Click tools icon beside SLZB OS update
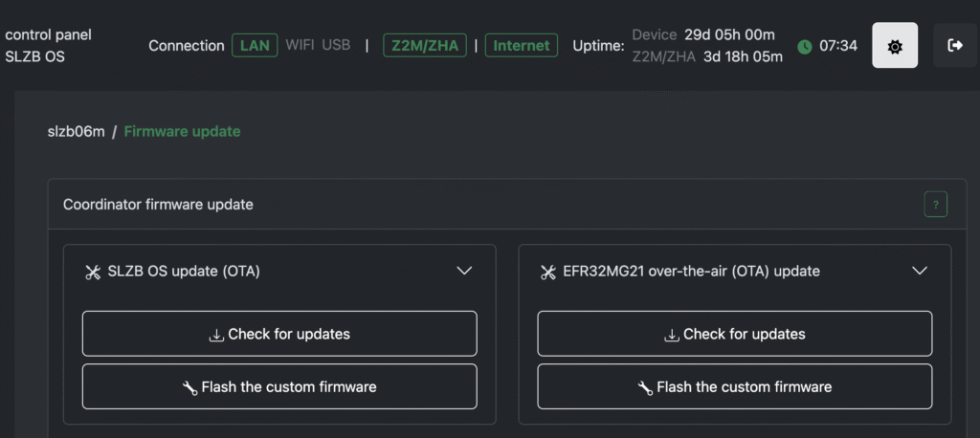980x438 pixels. tap(93, 272)
